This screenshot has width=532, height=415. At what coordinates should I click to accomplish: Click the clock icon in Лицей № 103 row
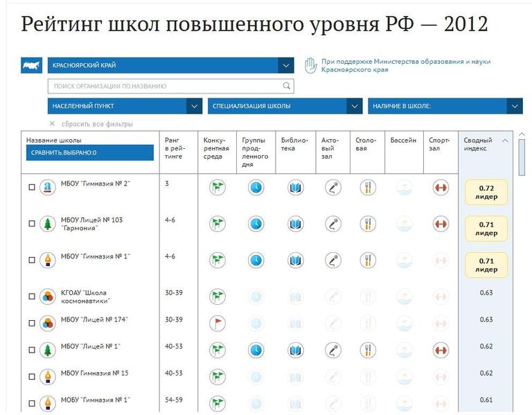tap(256, 224)
